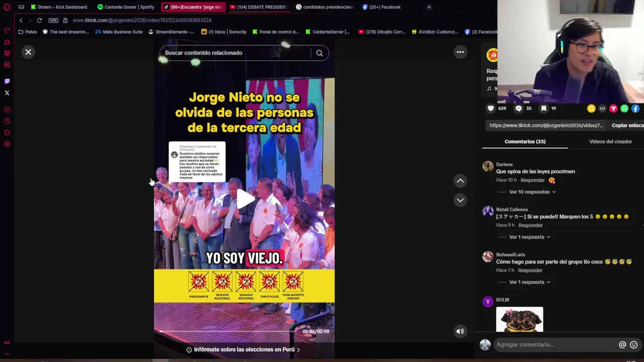Image resolution: width=644 pixels, height=362 pixels.
Task: Toggle the VPN badge in address bar
Action: (x=53, y=20)
